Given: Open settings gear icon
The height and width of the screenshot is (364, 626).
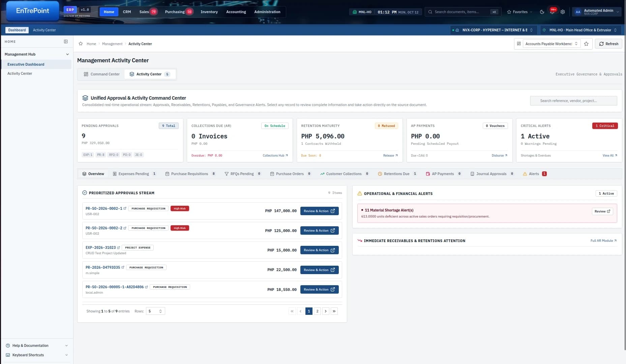Looking at the screenshot, I should (563, 12).
